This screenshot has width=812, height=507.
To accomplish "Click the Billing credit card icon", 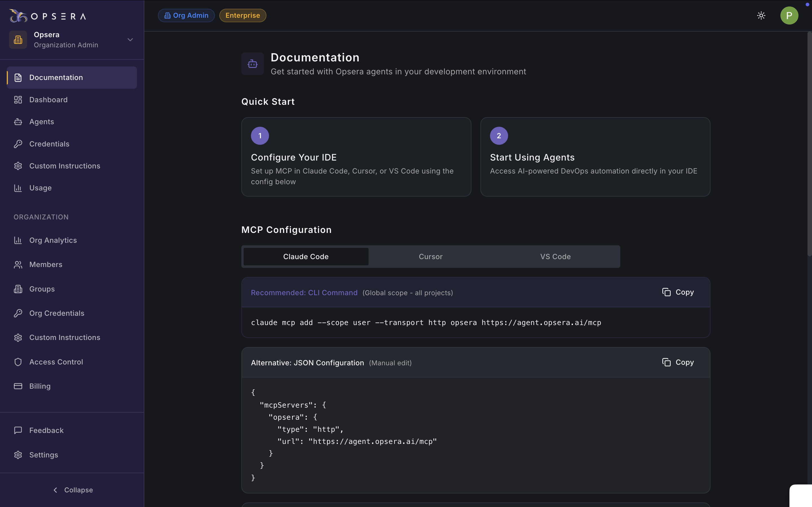I will pos(18,386).
